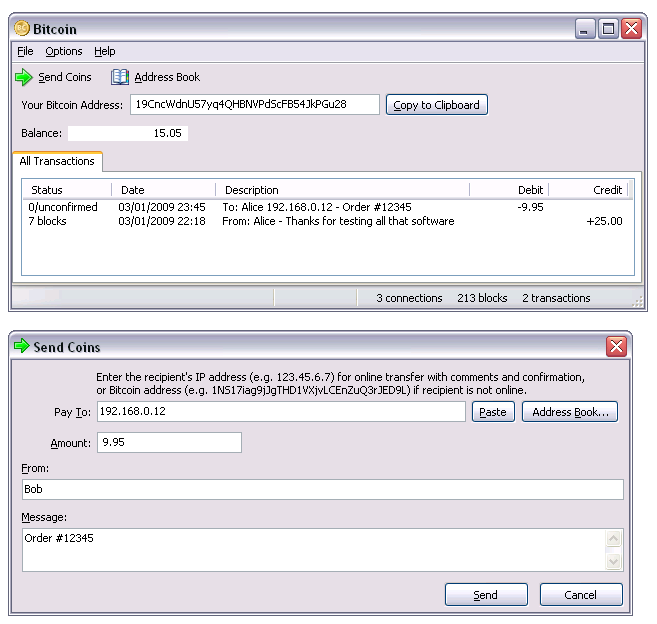This screenshot has height=624, width=657.
Task: Click the message box scroll down arrow
Action: point(613,561)
